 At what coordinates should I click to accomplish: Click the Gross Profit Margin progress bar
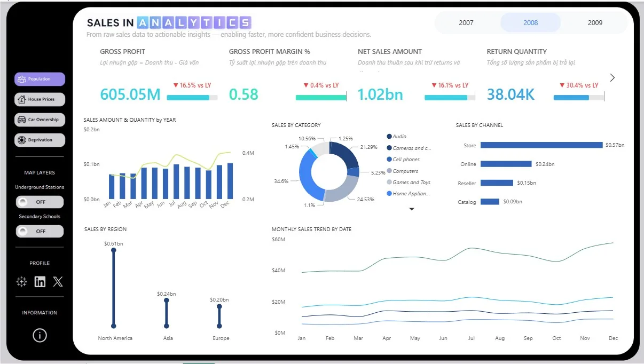[x=321, y=98]
